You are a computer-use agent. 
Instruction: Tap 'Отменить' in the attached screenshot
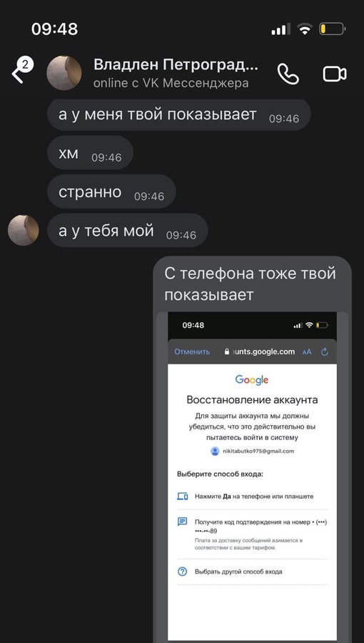coord(192,352)
